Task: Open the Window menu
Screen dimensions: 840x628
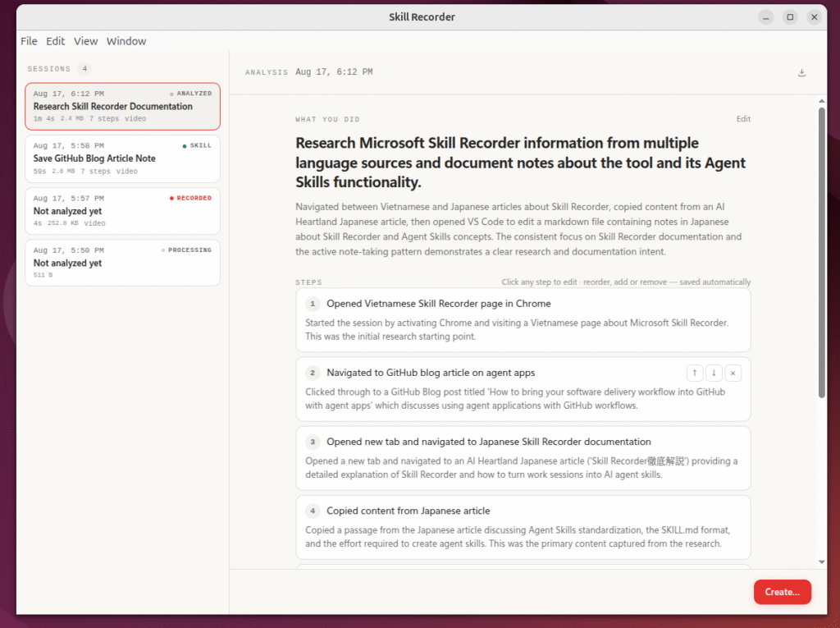Action: point(126,41)
